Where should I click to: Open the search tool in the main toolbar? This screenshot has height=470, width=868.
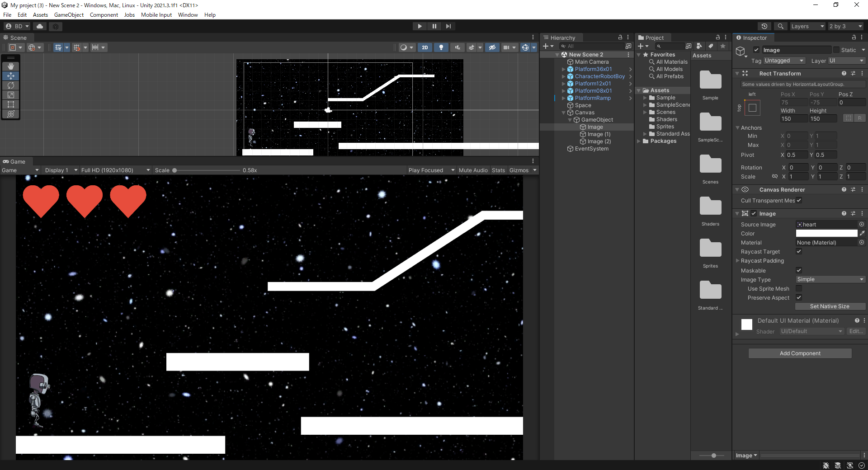781,26
